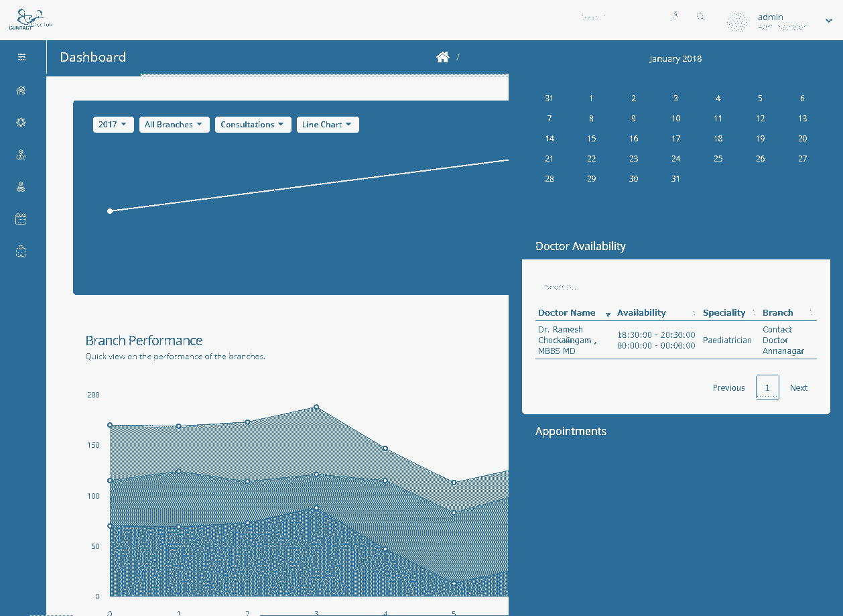843x616 pixels.
Task: Select January 18 on the calendar
Action: (x=718, y=139)
